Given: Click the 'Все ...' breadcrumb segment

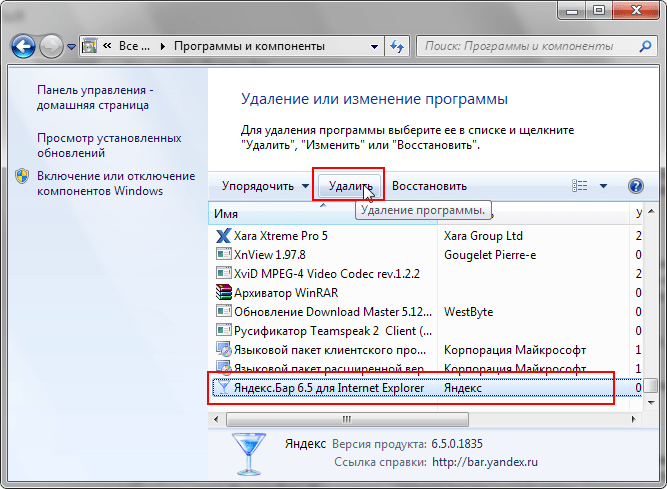Looking at the screenshot, I should click(134, 46).
